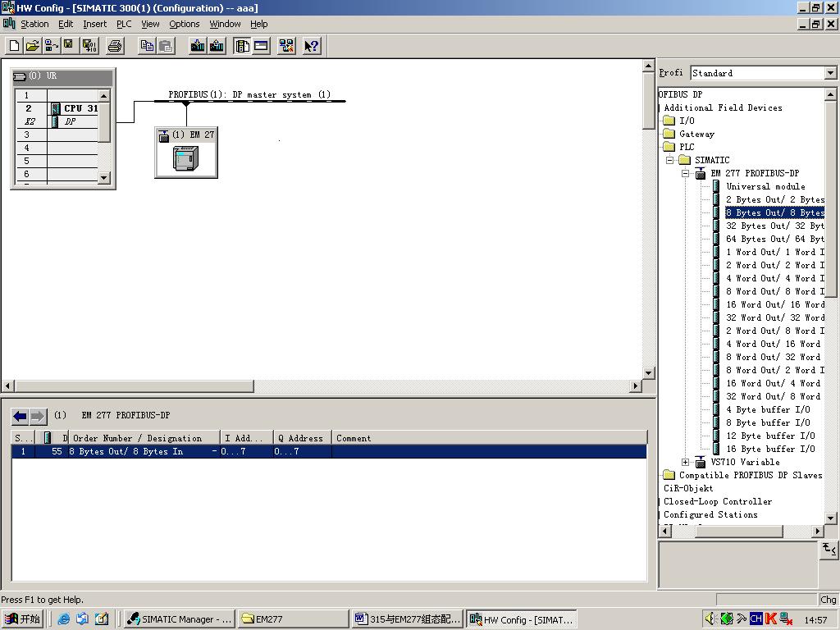
Task: Open the Help menu
Action: click(x=258, y=24)
